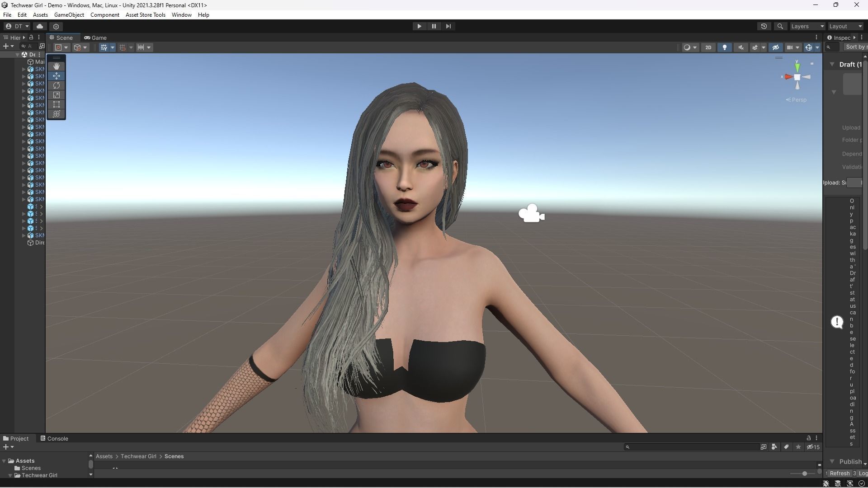The width and height of the screenshot is (868, 488).
Task: Click the Refresh button
Action: [840, 473]
